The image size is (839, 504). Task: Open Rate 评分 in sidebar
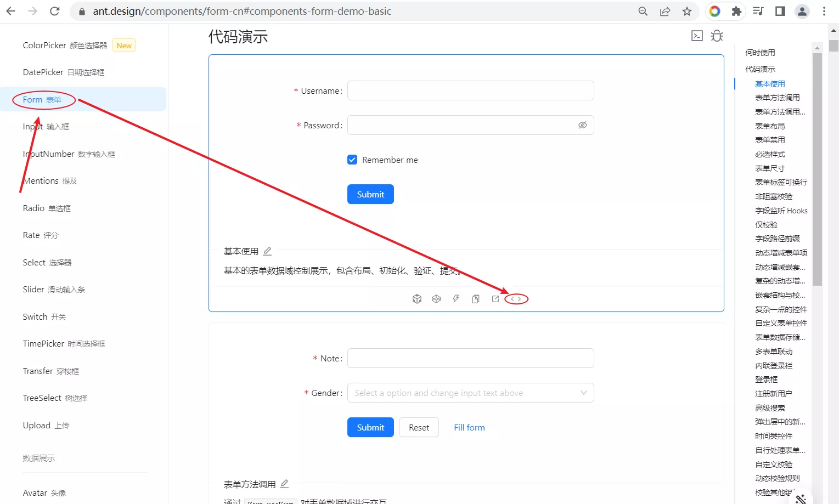[x=40, y=235]
